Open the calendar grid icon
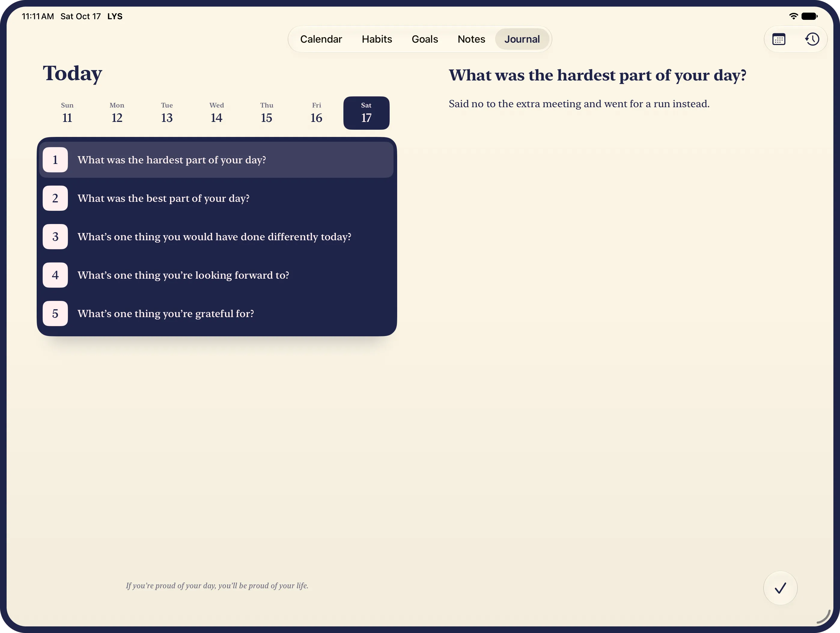 click(x=778, y=39)
